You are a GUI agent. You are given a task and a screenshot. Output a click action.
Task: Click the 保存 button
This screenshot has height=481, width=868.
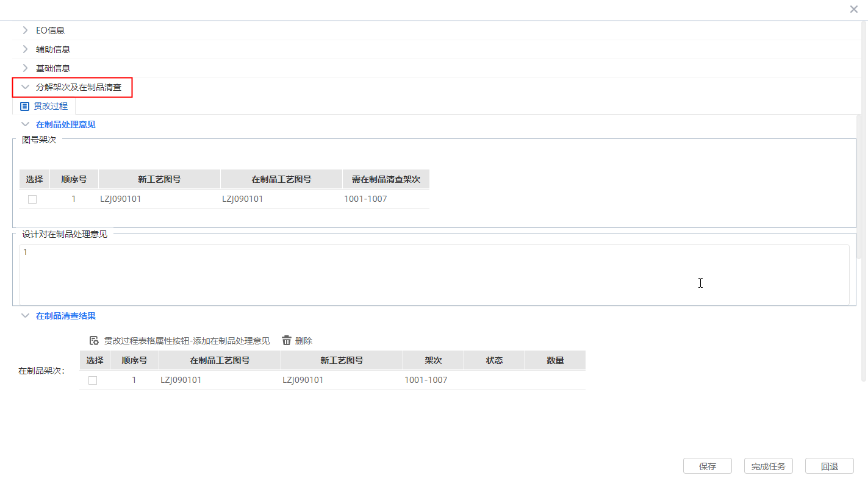[707, 466]
